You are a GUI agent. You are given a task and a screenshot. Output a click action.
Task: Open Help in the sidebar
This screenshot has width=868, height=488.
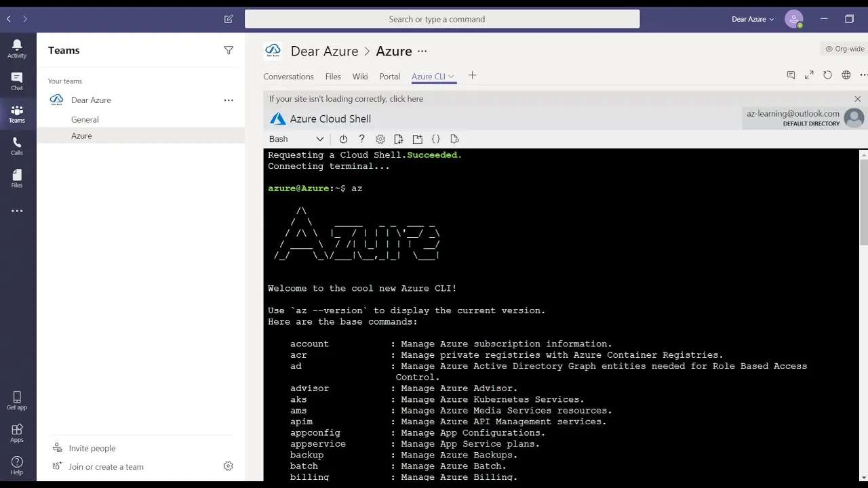[17, 466]
